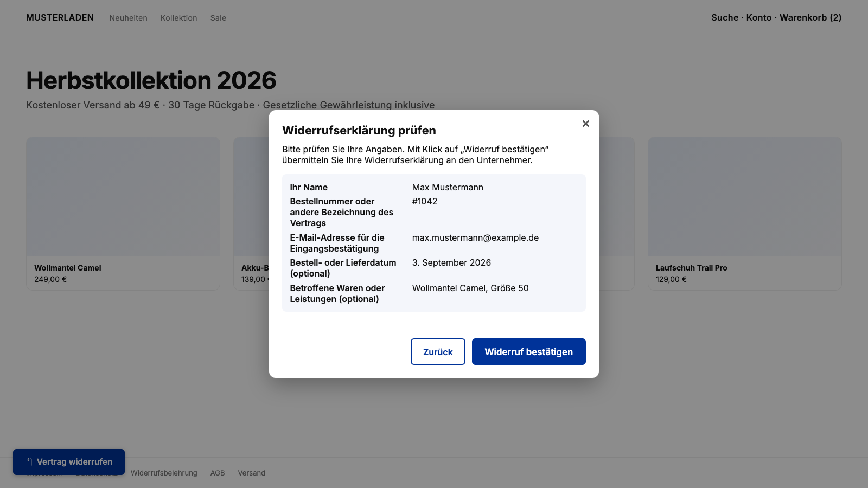Click the max.mustermann@example.de email value
868x488 pixels.
pyautogui.click(x=475, y=237)
